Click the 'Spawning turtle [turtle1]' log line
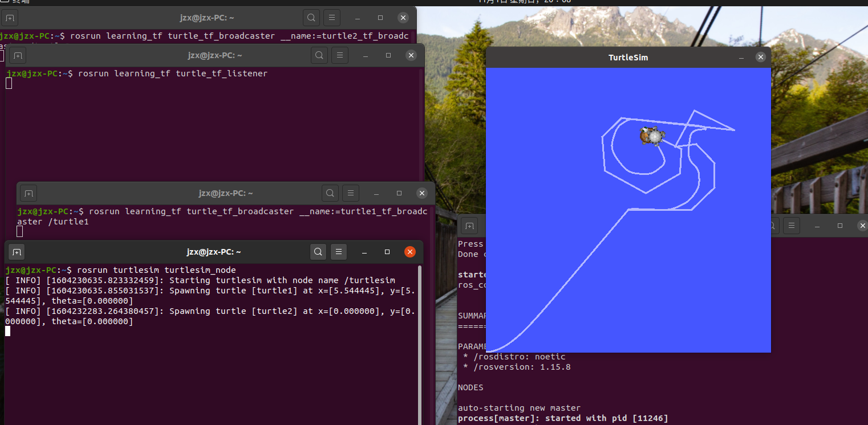The height and width of the screenshot is (425, 868). pyautogui.click(x=210, y=296)
